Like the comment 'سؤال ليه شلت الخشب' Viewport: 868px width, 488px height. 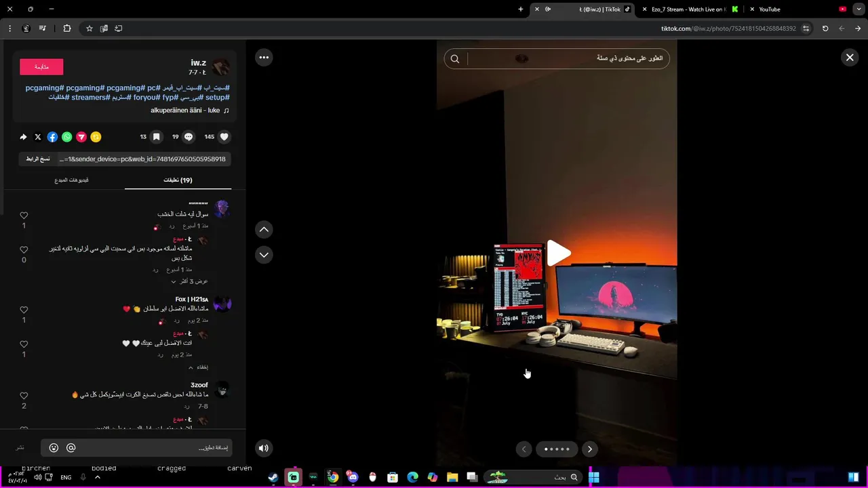[x=24, y=216]
